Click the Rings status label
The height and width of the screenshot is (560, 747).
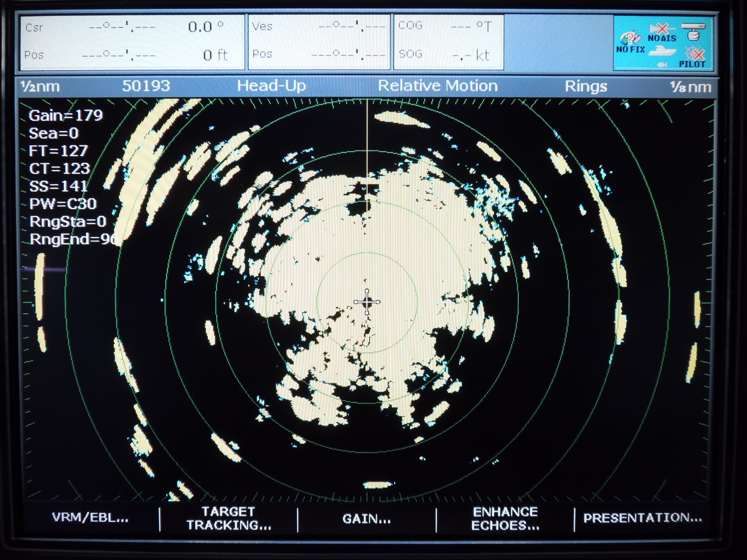pyautogui.click(x=586, y=87)
